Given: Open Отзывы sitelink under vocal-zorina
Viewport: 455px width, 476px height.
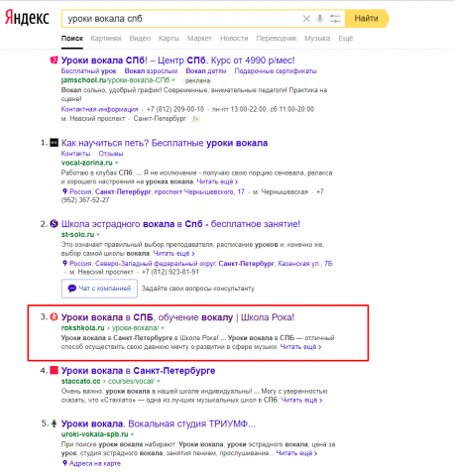Looking at the screenshot, I should (111, 154).
